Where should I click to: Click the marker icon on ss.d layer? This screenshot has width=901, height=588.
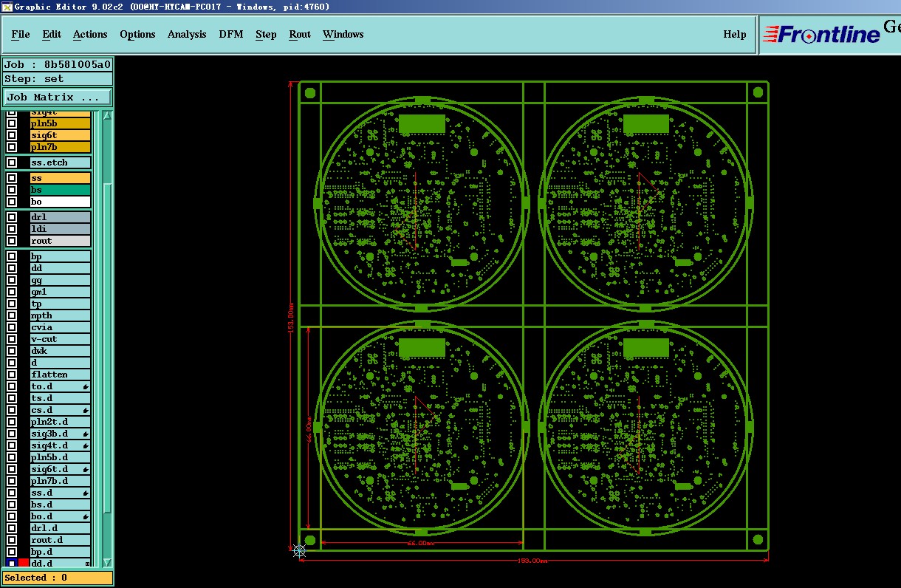coord(86,493)
